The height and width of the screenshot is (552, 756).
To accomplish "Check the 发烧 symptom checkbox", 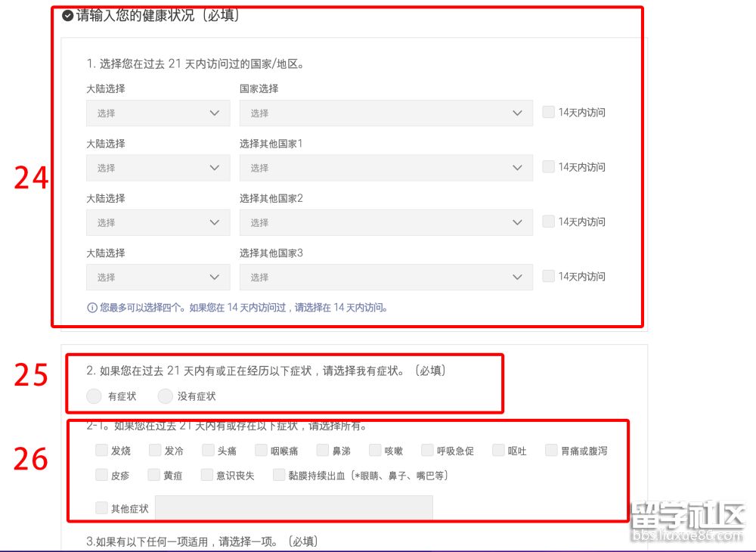I will point(101,451).
